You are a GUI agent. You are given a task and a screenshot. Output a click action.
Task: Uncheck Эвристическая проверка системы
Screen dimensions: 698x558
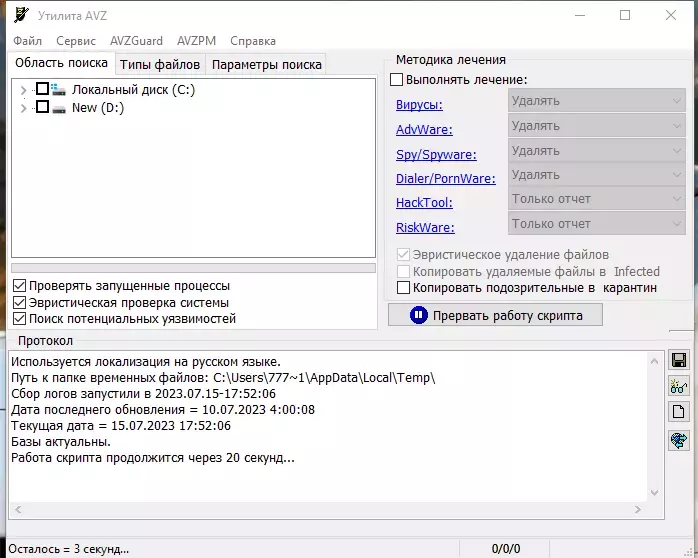coord(20,303)
